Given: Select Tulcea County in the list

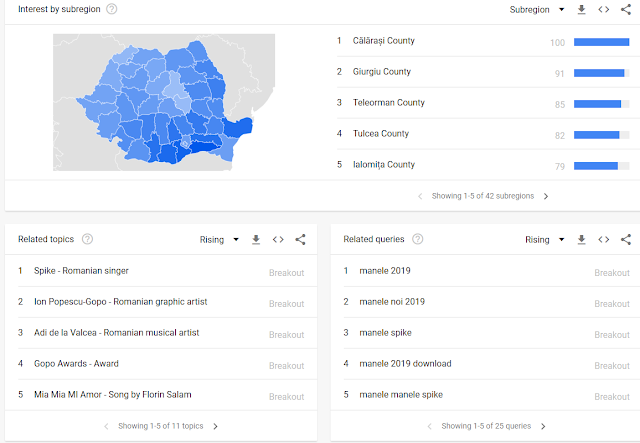Looking at the screenshot, I should click(x=380, y=134).
